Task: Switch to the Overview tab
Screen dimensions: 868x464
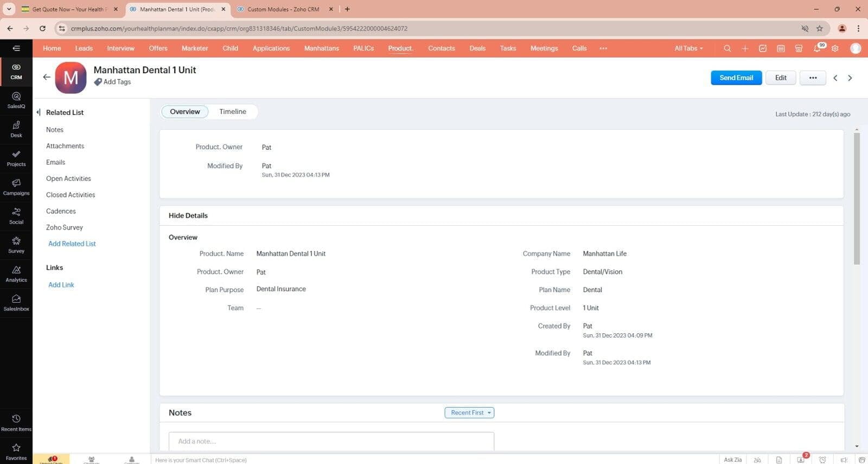Action: pos(185,112)
